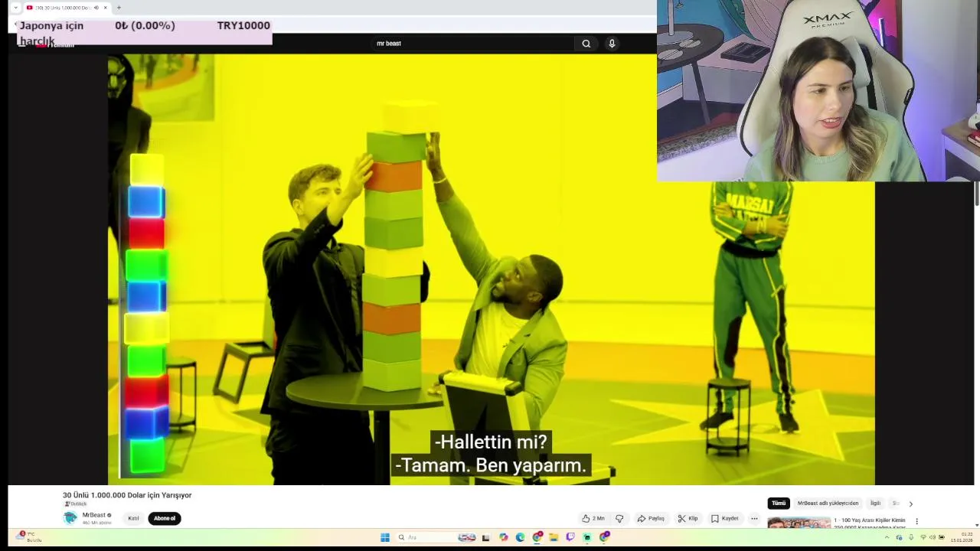Open the Twitch app in the taskbar
Screen dimensions: 980x551
click(570, 537)
